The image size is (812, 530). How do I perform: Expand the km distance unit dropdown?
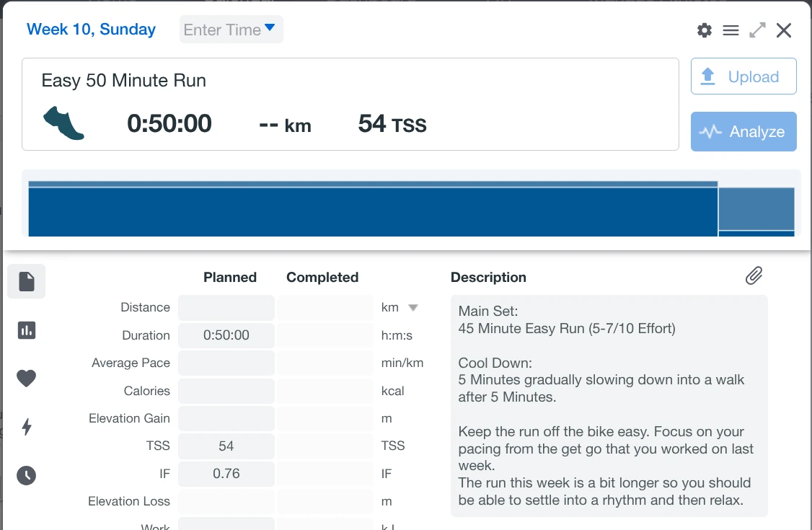tap(413, 308)
